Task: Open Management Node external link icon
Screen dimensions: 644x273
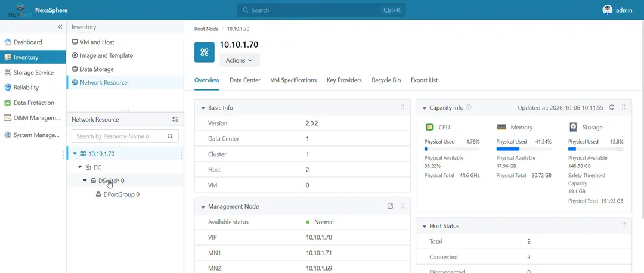Action: click(x=390, y=206)
